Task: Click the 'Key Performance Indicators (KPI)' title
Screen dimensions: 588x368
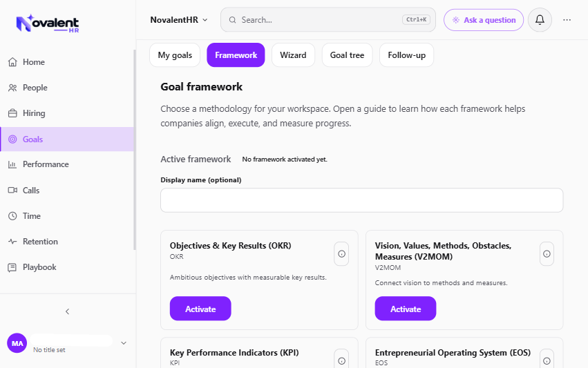Action: pos(234,353)
